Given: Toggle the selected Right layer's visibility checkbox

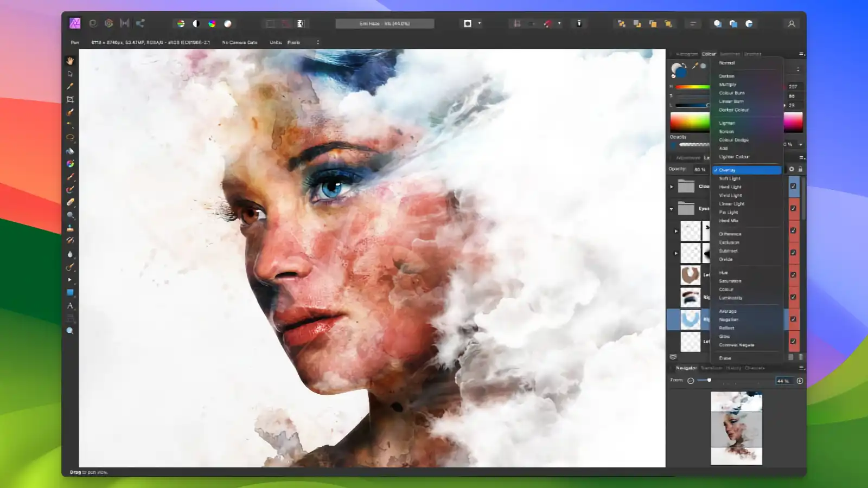Looking at the screenshot, I should coord(793,319).
